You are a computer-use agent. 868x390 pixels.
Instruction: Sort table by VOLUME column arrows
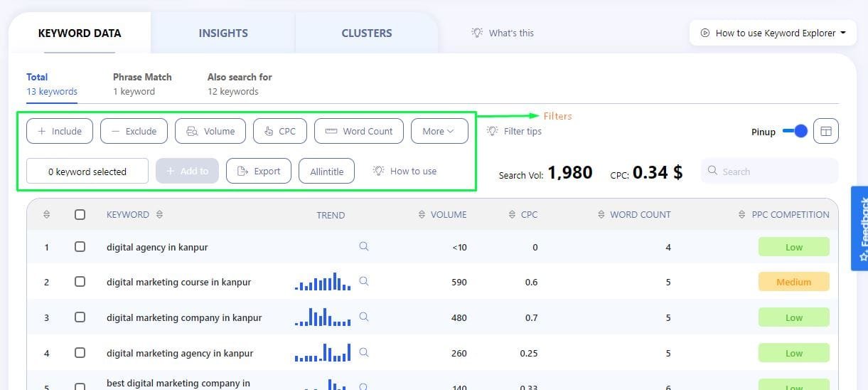click(x=422, y=214)
